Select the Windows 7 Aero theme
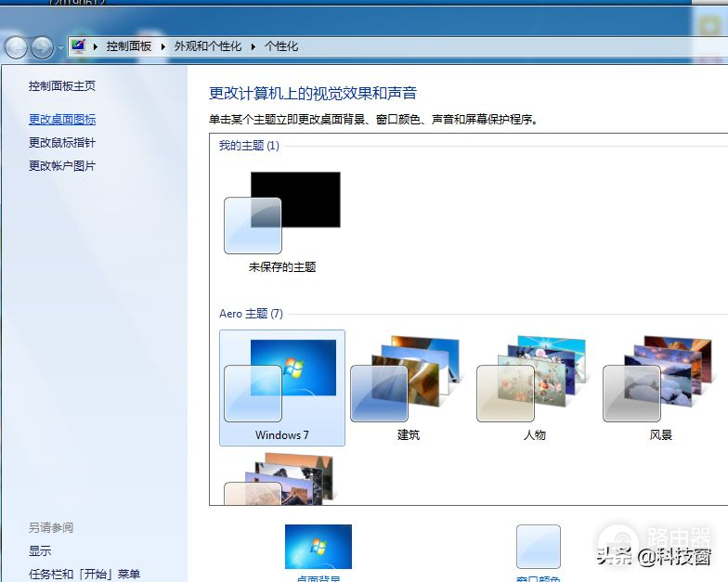Viewport: 728px width, 582px height. (x=282, y=387)
